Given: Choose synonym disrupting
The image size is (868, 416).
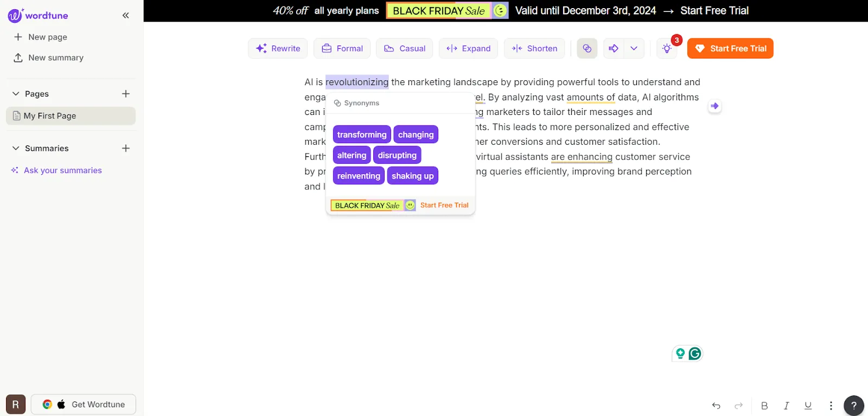Looking at the screenshot, I should pos(397,155).
